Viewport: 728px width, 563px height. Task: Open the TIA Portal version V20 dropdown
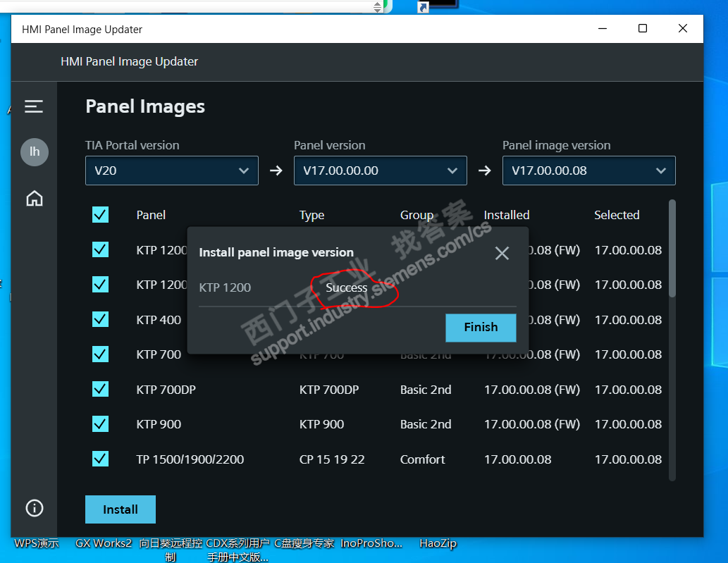(172, 171)
